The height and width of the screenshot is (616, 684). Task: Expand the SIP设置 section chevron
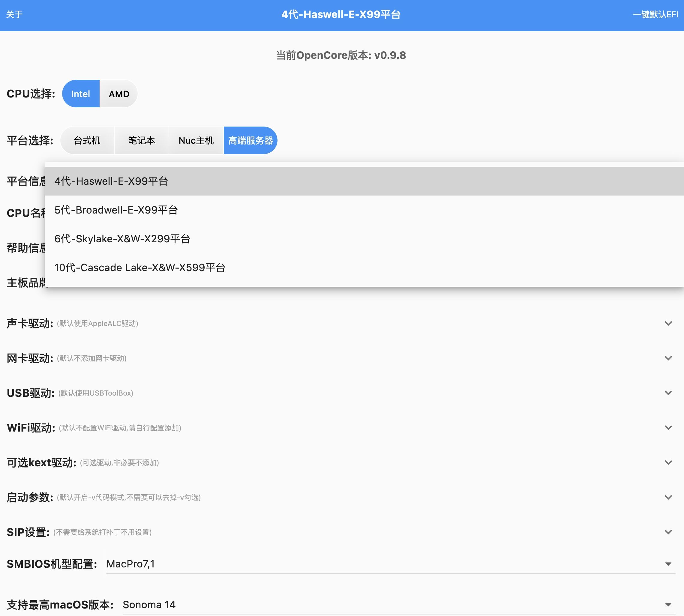668,532
